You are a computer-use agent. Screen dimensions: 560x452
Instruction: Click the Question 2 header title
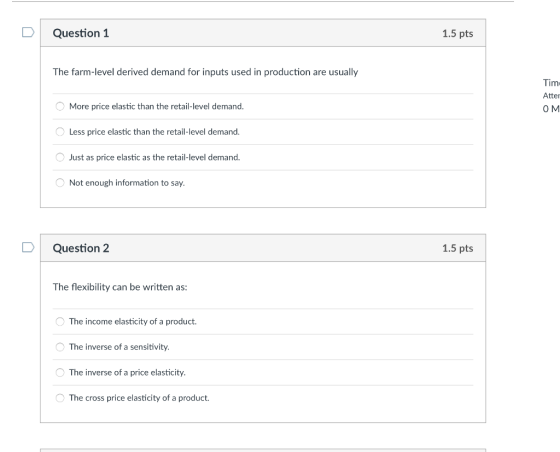81,248
